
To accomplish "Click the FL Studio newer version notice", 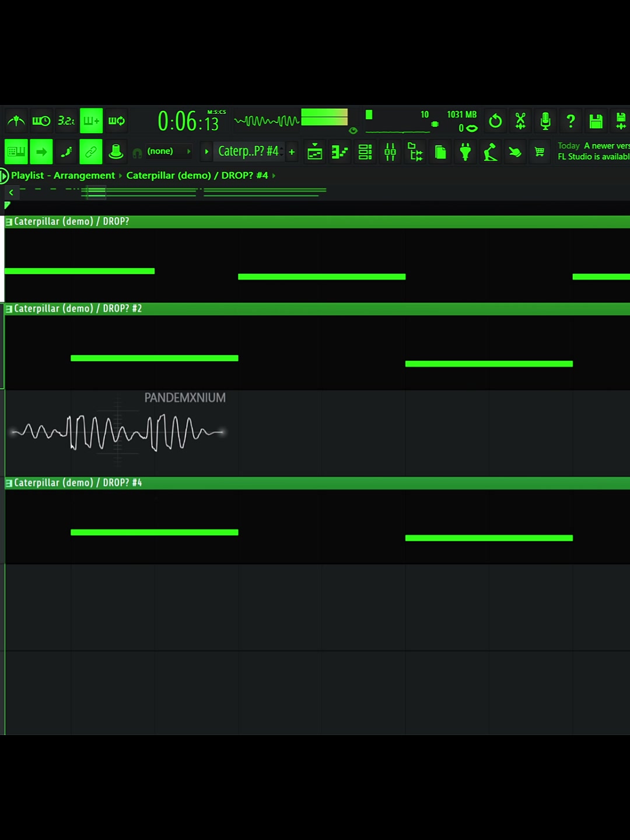I will (x=593, y=151).
